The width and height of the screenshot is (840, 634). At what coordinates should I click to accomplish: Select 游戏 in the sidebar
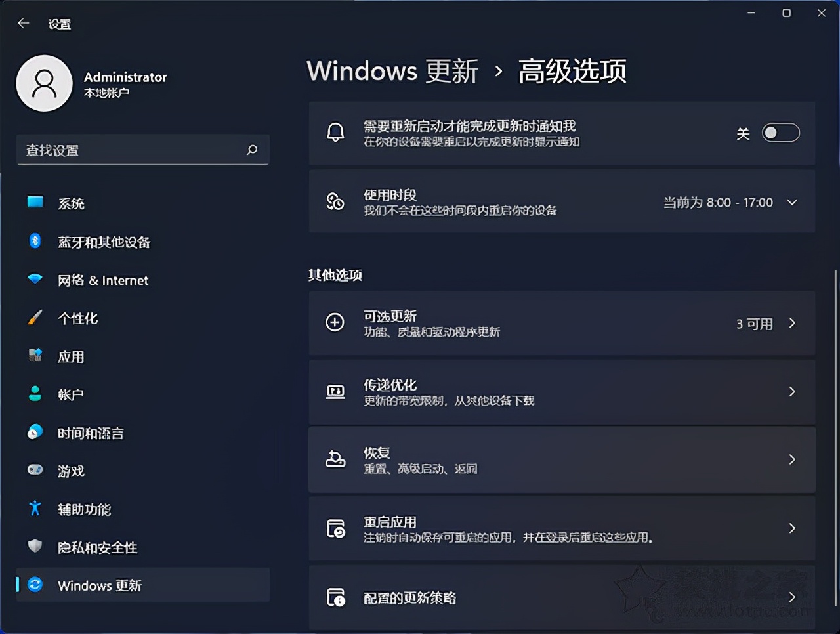[143, 471]
